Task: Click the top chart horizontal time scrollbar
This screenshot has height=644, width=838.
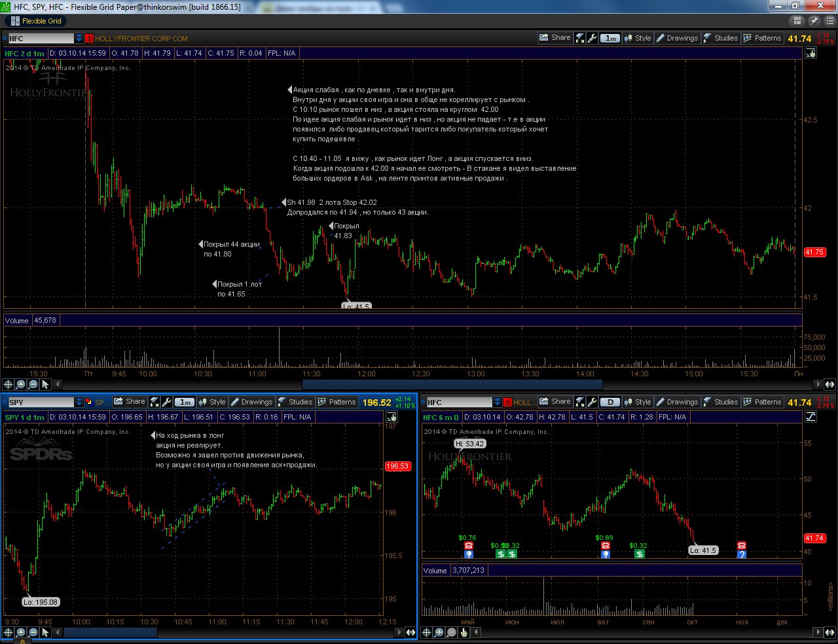Action: click(x=452, y=384)
